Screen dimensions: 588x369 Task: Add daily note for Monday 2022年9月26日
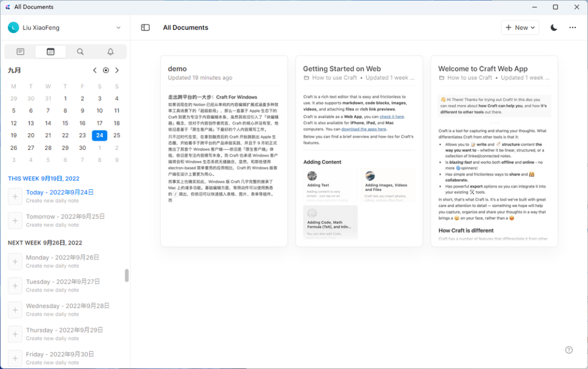pos(15,261)
